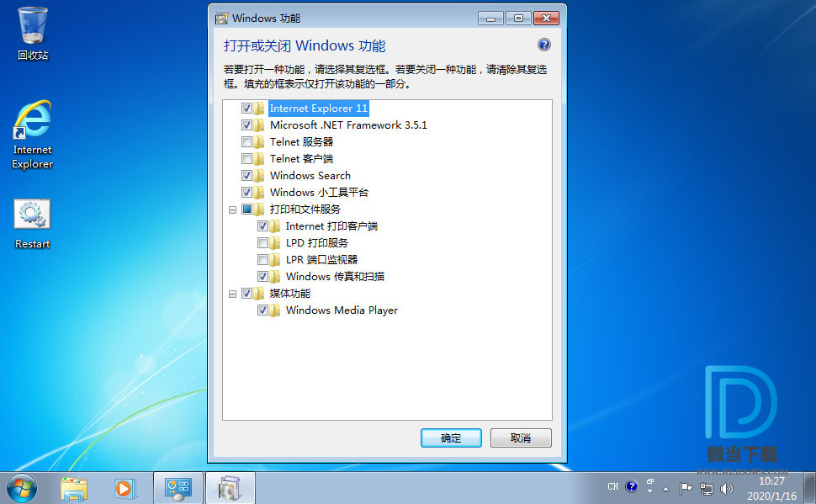Viewport: 816px width, 504px height.
Task: Uncheck the Internet Explorer 11 checkbox
Action: (x=246, y=109)
